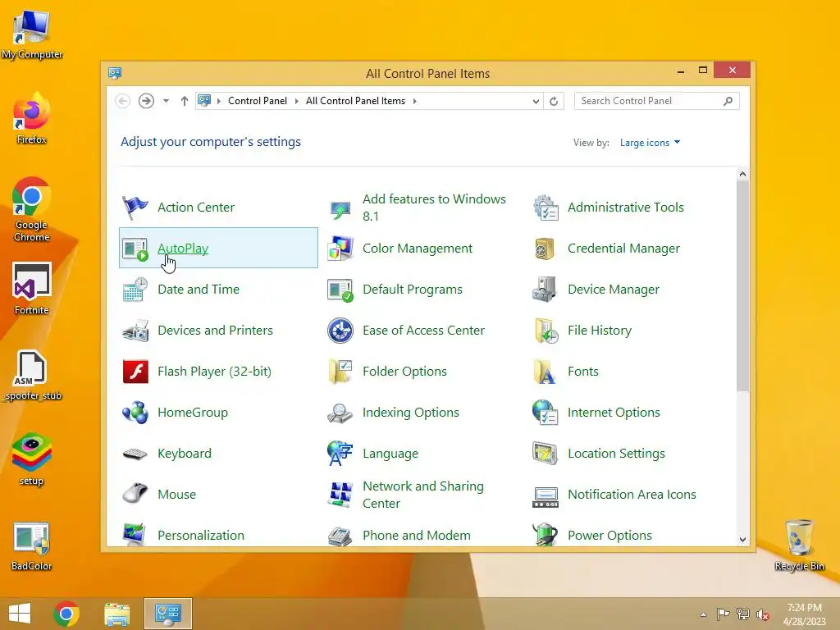Open the Device Manager icon
The height and width of the screenshot is (630, 840).
point(545,290)
